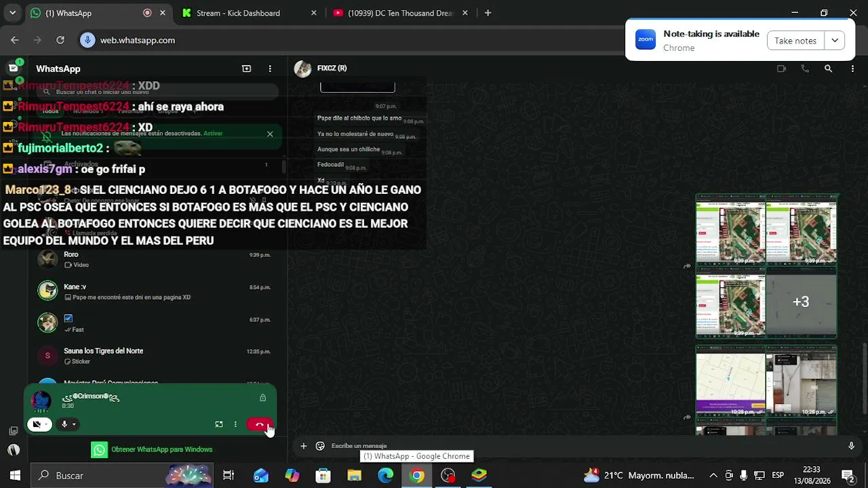Open Task View on the taskbar

(229, 476)
